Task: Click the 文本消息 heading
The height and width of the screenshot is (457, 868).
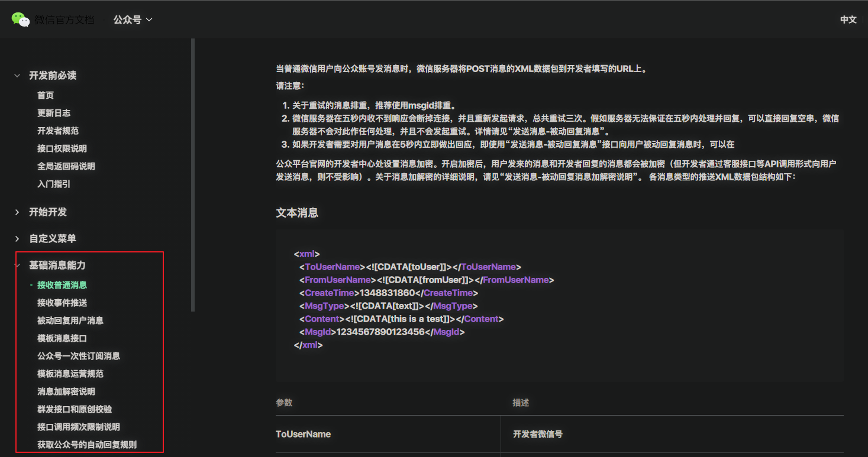Action: point(297,213)
